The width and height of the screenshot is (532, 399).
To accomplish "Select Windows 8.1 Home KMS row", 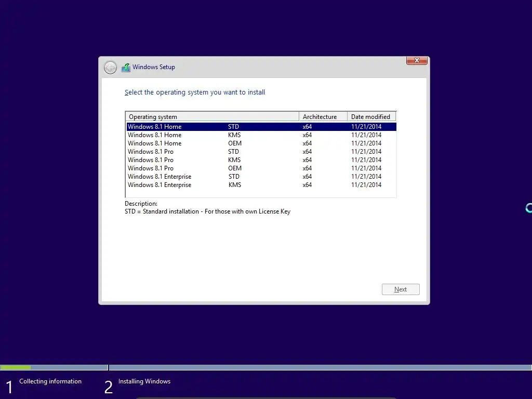I will (x=261, y=135).
